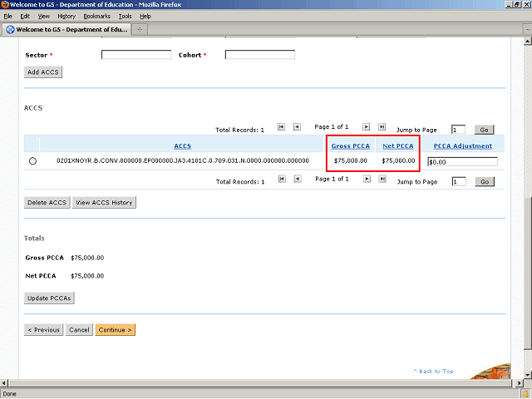532x399 pixels.
Task: Select the ACCS row radio button
Action: pyautogui.click(x=32, y=161)
